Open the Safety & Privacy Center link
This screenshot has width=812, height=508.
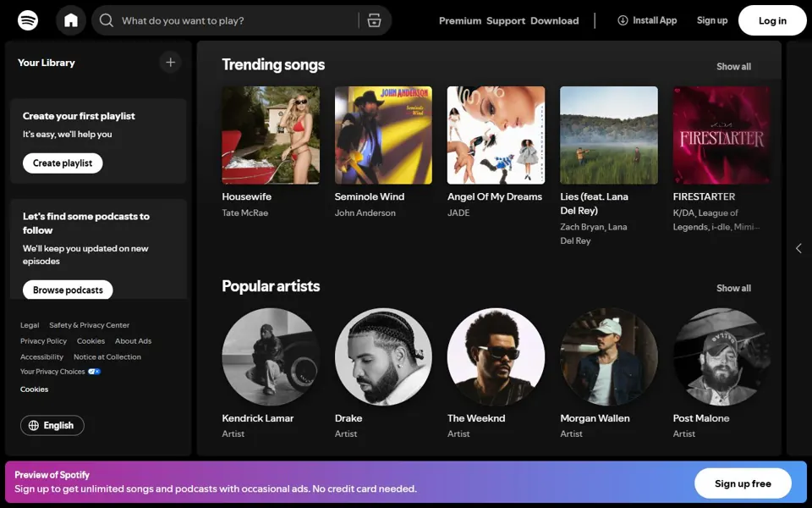[89, 325]
